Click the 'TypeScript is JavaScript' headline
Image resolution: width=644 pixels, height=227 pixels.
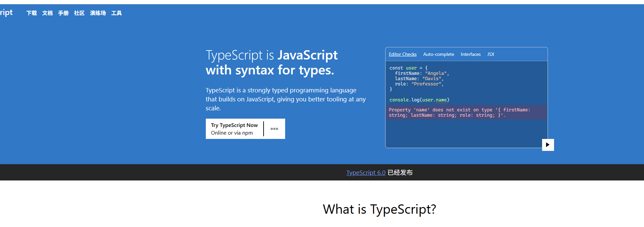click(272, 55)
